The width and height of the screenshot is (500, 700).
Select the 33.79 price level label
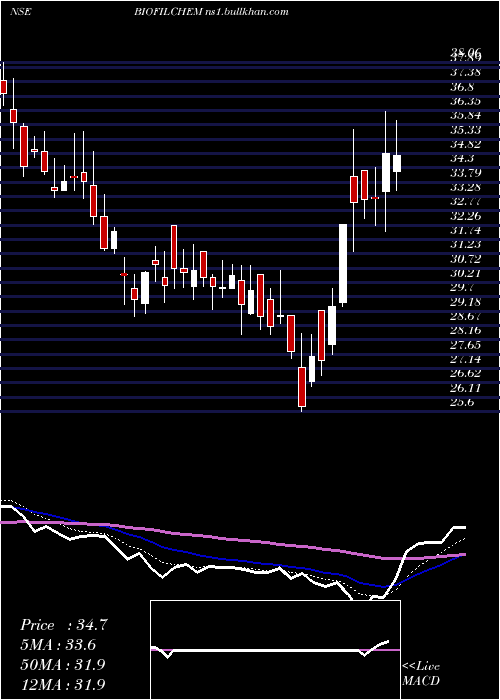pos(466,172)
